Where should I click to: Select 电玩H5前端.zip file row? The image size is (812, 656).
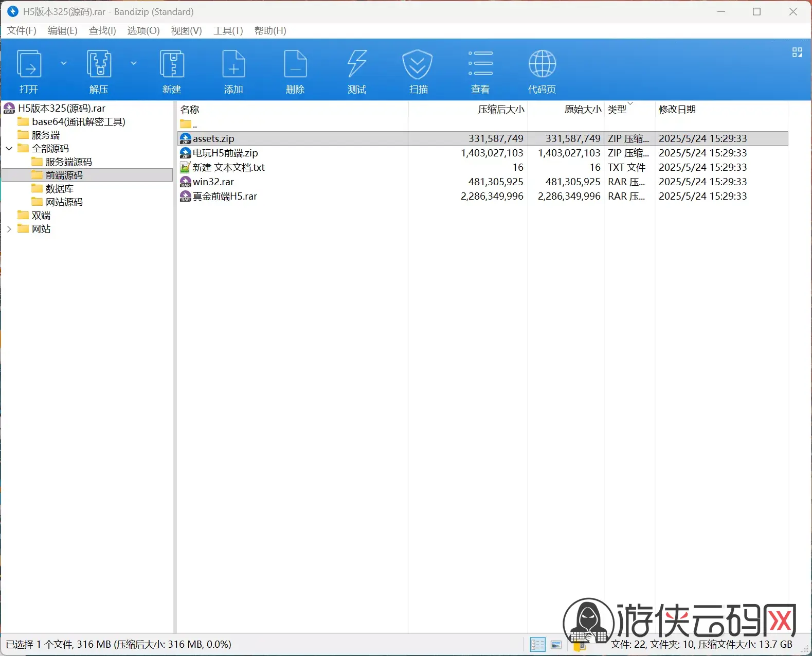[x=483, y=153]
